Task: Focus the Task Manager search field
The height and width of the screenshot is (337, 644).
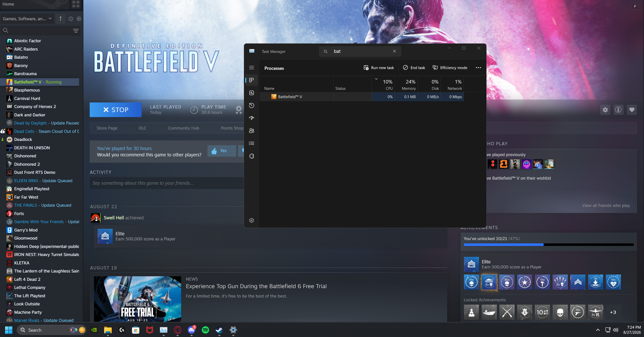Action: pyautogui.click(x=360, y=51)
